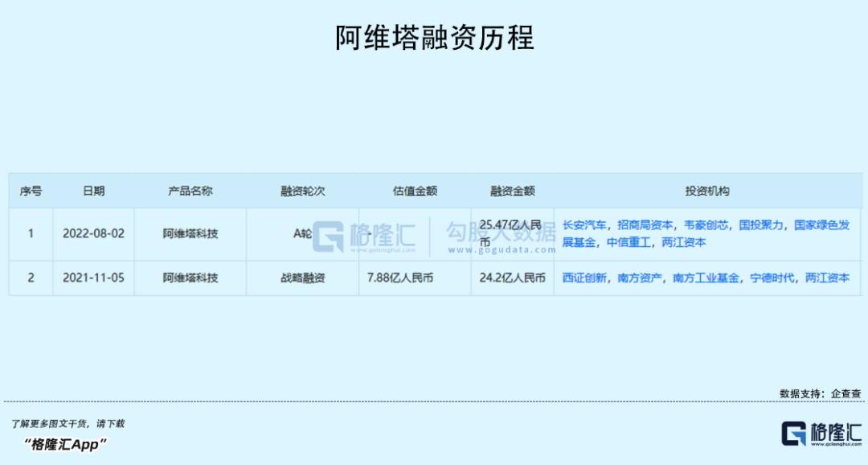Click the 融资轮次 column header
This screenshot has height=465, width=868.
[303, 191]
